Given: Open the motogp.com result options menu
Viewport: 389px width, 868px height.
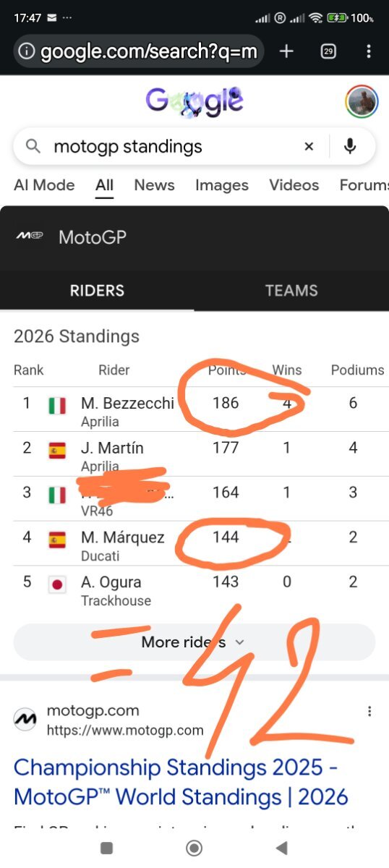Looking at the screenshot, I should coord(369,711).
